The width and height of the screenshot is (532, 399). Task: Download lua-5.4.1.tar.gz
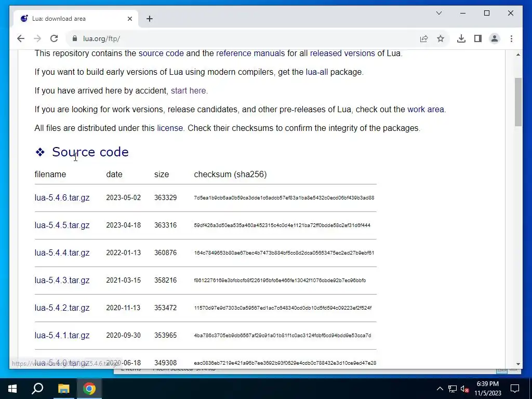[x=62, y=335]
